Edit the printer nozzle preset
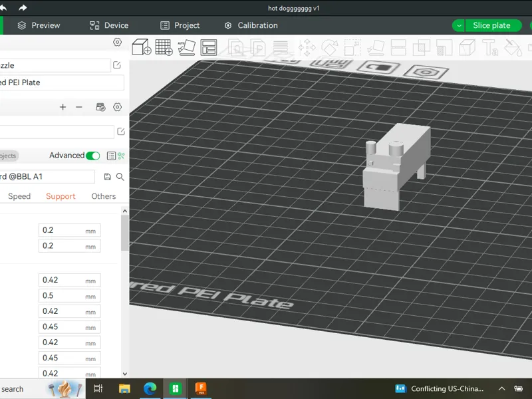 117,65
